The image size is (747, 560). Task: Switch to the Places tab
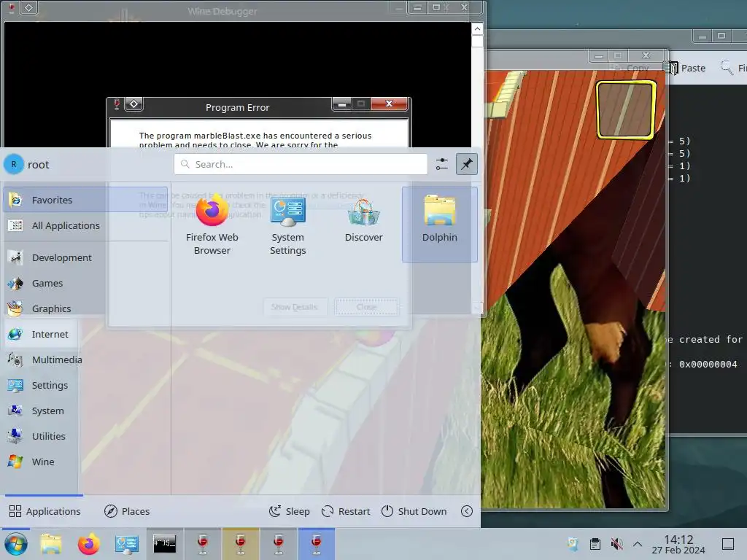point(127,511)
